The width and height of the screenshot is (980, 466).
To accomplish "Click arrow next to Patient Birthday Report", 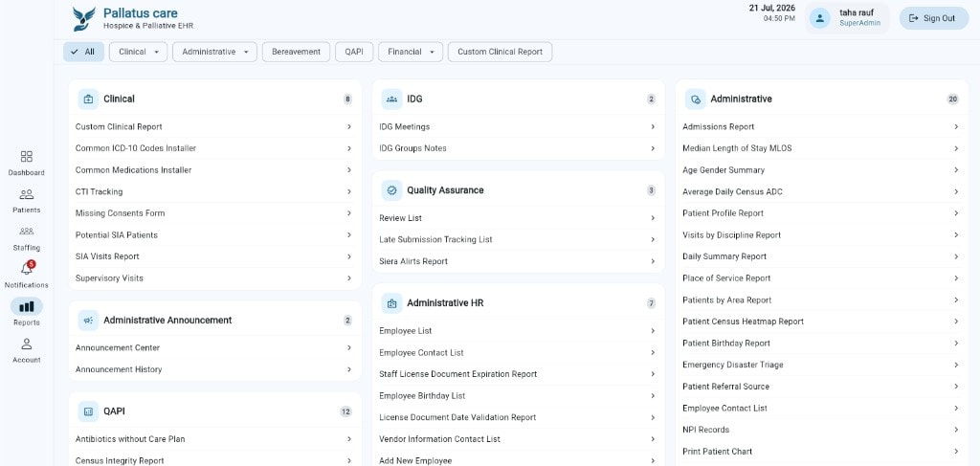I will tap(956, 343).
